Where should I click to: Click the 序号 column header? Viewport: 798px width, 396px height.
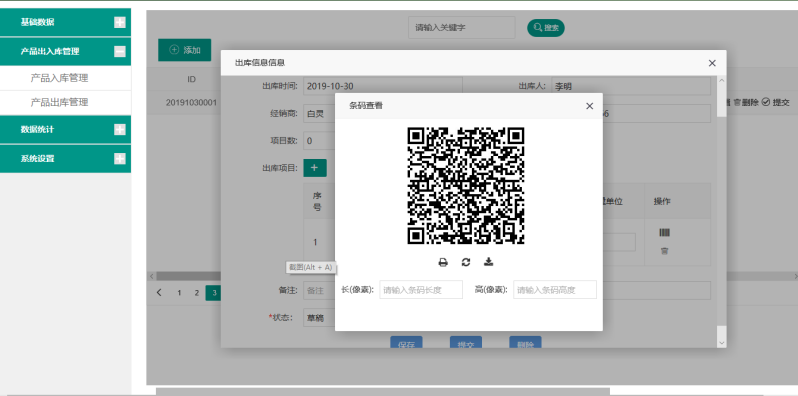click(317, 202)
